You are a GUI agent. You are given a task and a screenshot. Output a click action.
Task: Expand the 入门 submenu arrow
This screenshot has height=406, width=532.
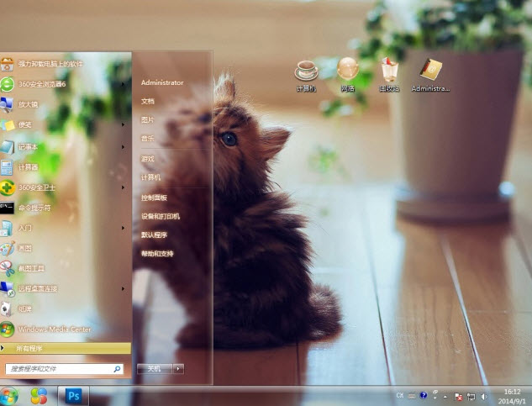coord(124,228)
